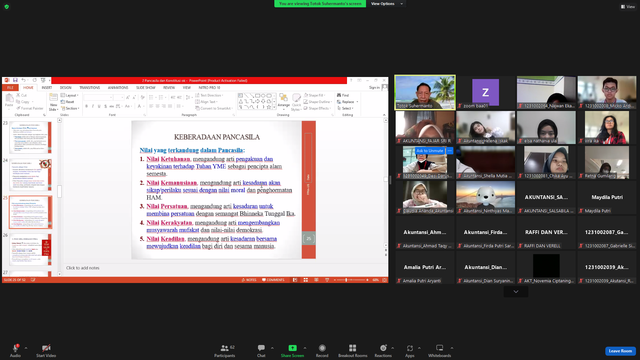
Task: Select Totok Suhermanto's video tile
Action: pos(425,92)
